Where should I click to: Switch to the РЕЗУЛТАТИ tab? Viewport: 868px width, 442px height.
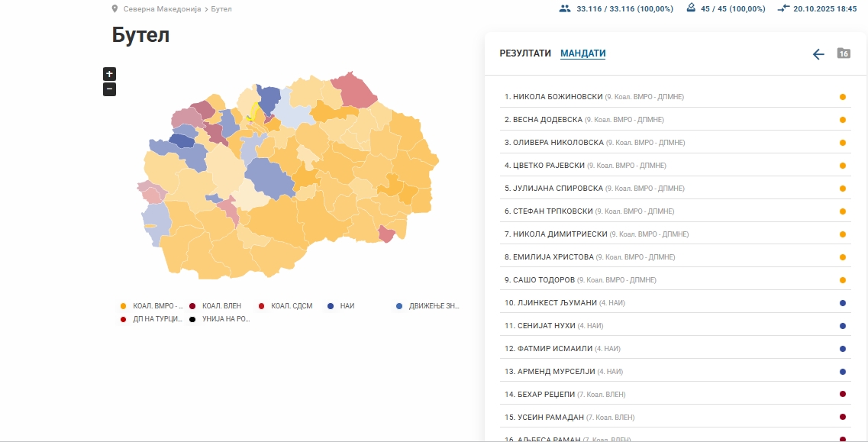525,53
